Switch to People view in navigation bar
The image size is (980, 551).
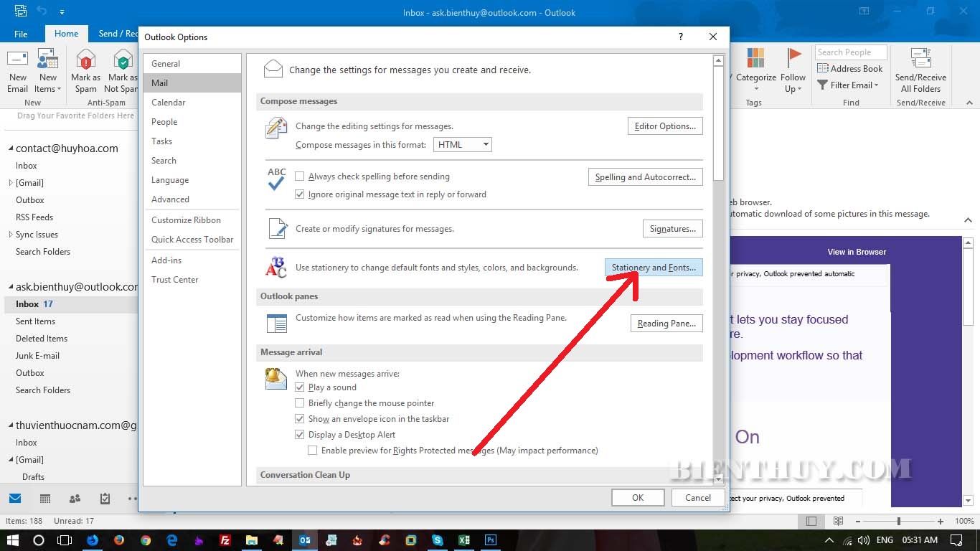(x=75, y=499)
